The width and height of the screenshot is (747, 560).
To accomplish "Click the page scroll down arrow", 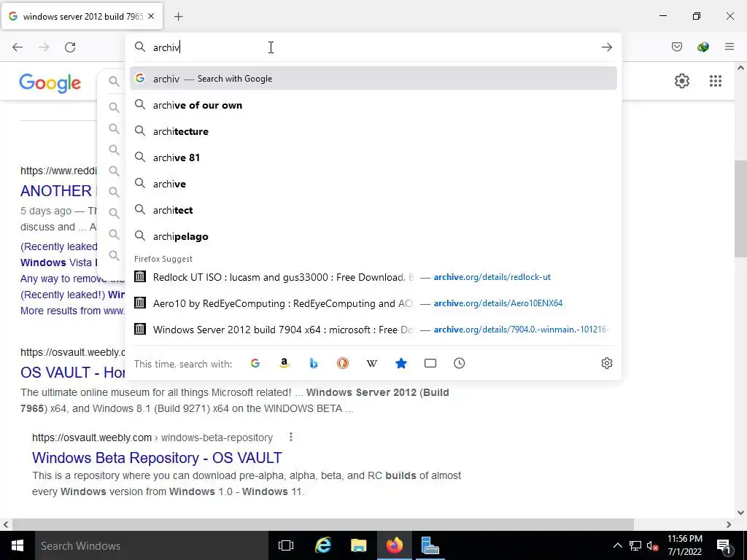I will [x=740, y=513].
